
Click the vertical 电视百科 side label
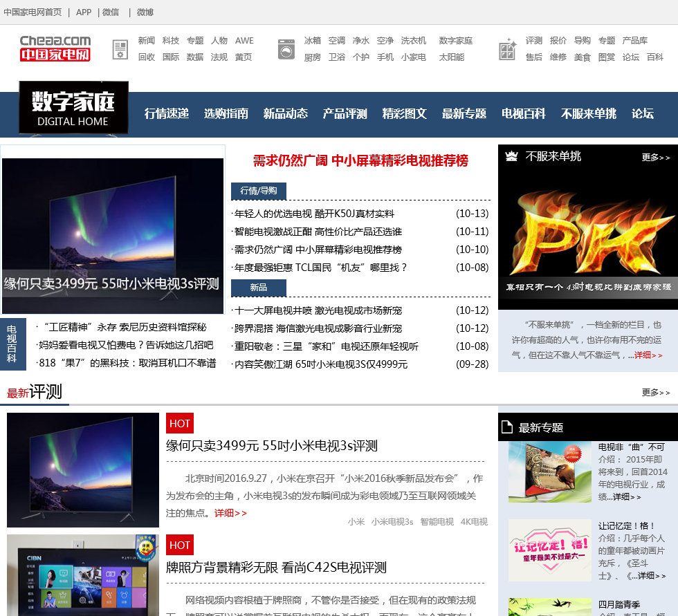tap(12, 344)
